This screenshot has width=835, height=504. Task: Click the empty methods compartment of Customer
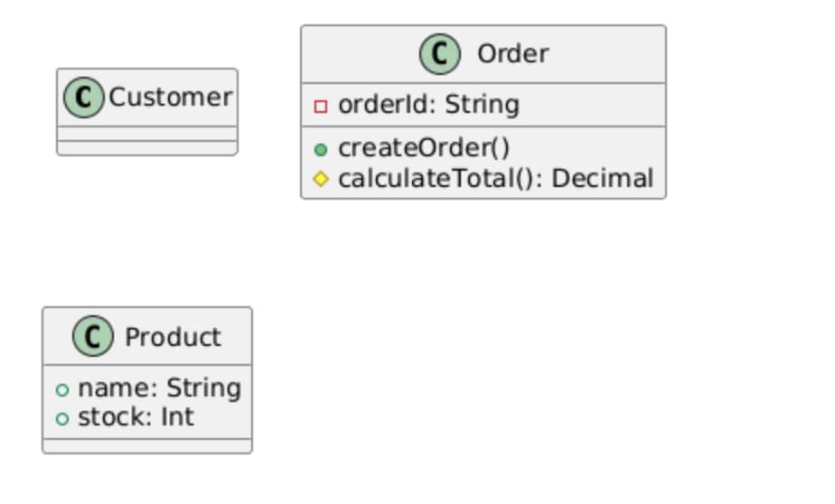coord(147,148)
